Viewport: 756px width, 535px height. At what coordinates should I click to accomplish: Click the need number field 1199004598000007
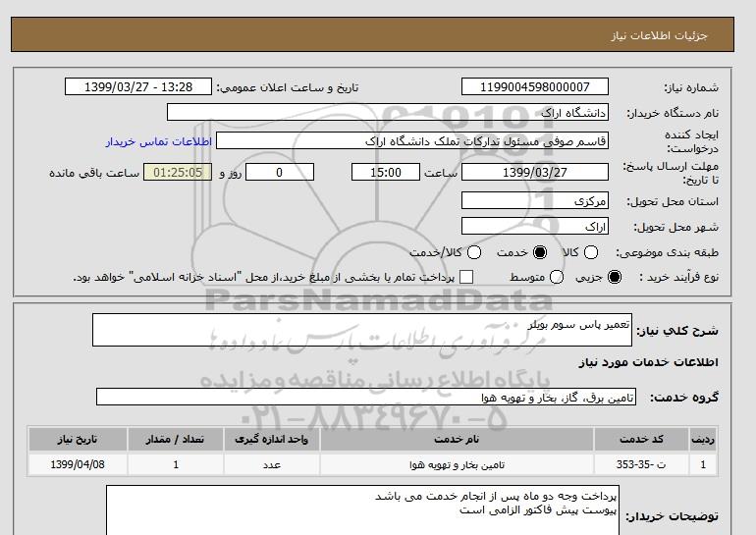[x=535, y=86]
